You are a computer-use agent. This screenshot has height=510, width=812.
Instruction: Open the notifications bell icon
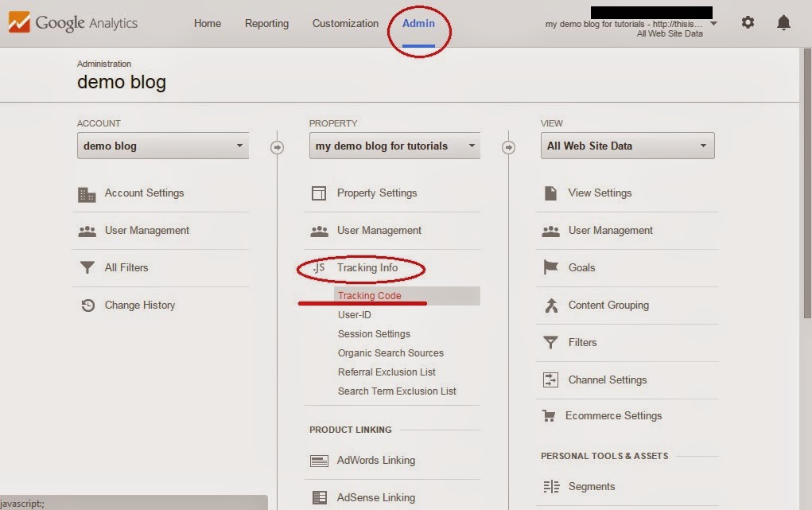783,23
